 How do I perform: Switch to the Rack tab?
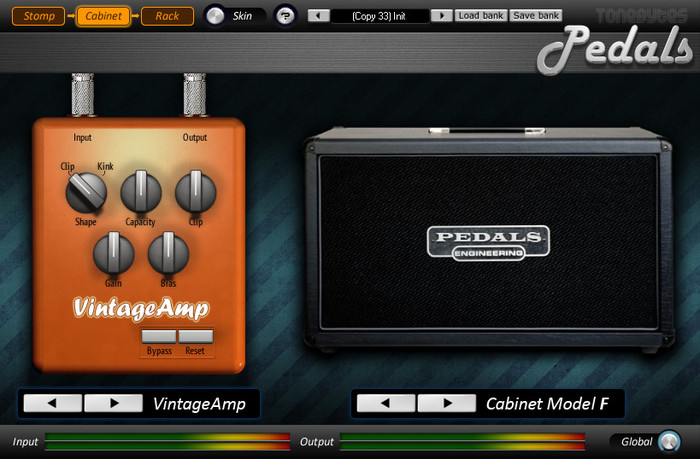pyautogui.click(x=167, y=16)
